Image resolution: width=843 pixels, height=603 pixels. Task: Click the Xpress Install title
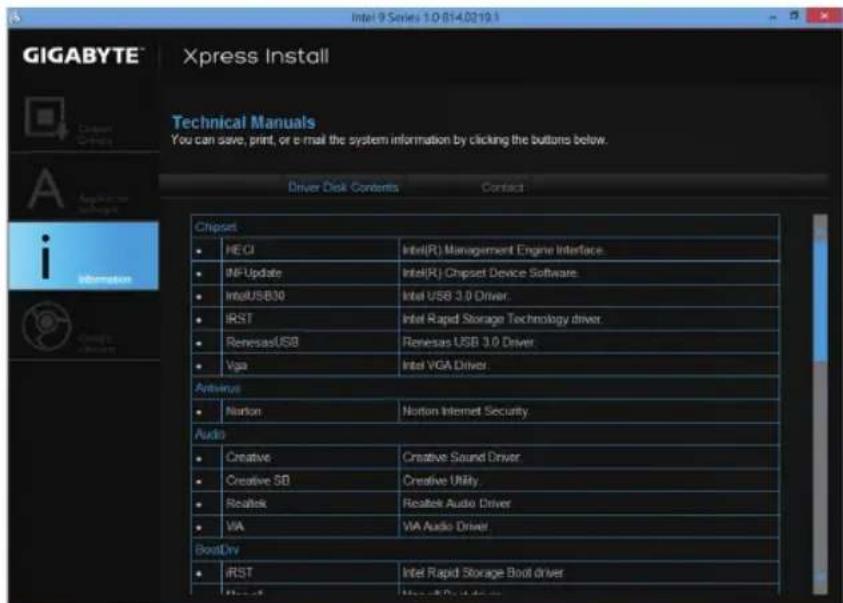(256, 56)
